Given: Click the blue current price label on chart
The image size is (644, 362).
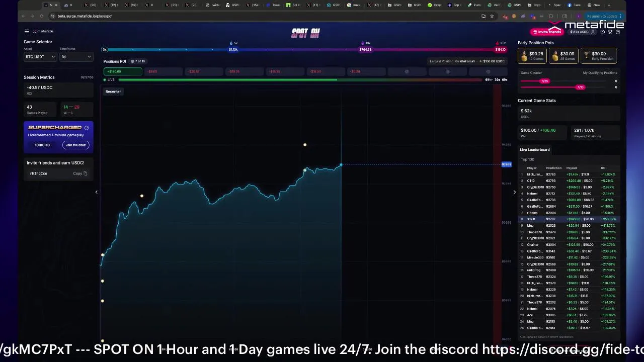Looking at the screenshot, I should (x=506, y=164).
